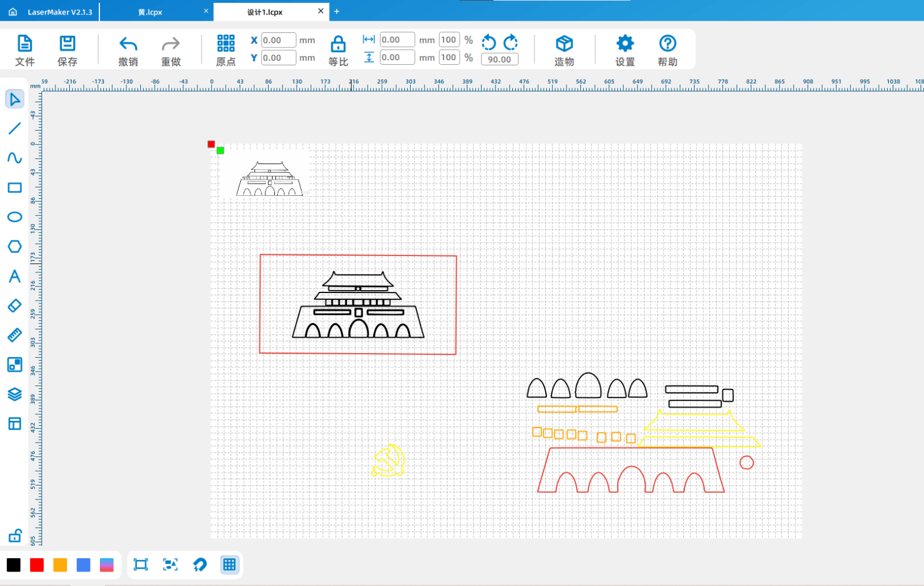This screenshot has width=924, height=586.
Task: Click the 撤销 undo button
Action: coord(128,50)
